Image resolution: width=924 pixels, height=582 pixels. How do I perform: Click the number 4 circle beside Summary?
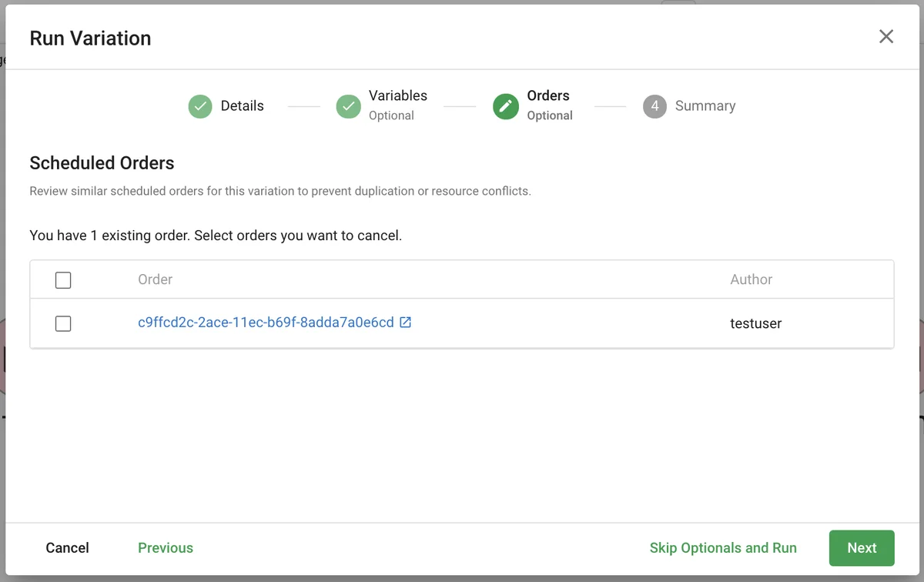[x=654, y=106]
